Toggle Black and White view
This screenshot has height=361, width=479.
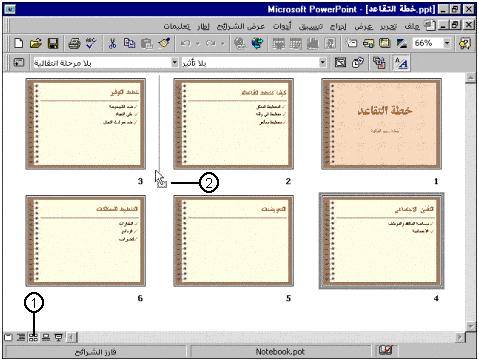401,43
